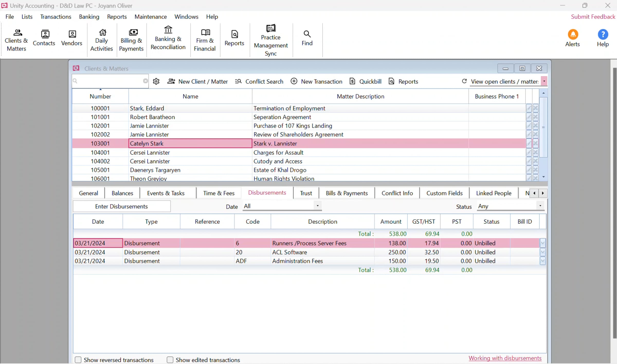
Task: Open the View open clients / matters dropdown
Action: click(544, 81)
